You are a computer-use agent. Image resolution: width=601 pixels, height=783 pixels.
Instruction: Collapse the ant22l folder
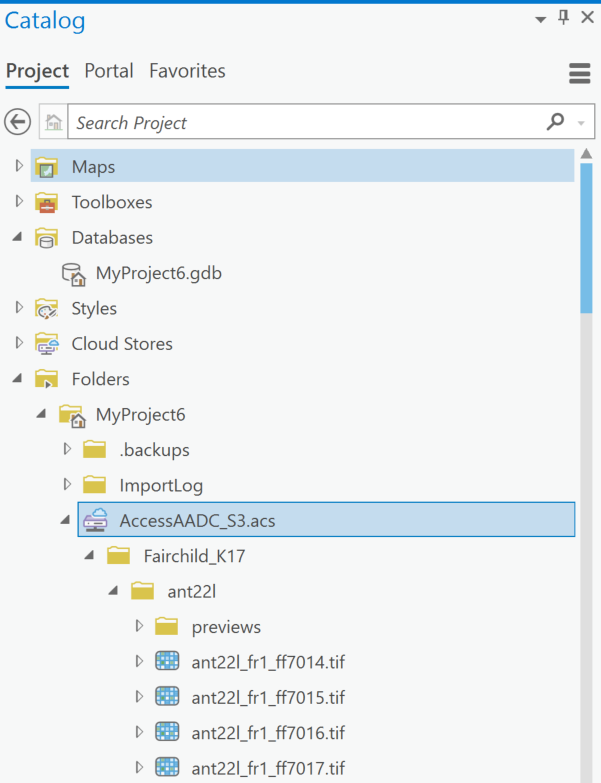point(113,590)
